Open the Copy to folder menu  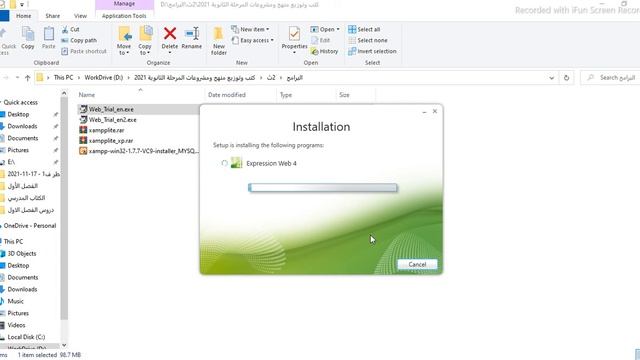[145, 40]
